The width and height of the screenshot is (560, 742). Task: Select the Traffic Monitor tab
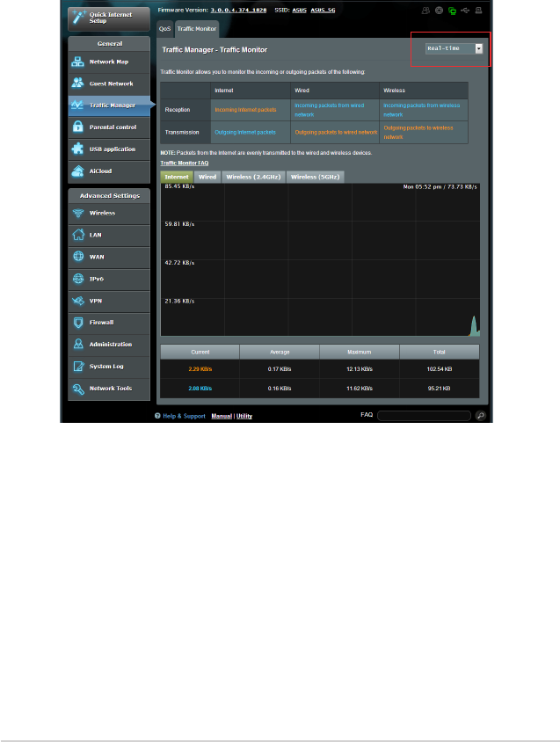point(196,29)
